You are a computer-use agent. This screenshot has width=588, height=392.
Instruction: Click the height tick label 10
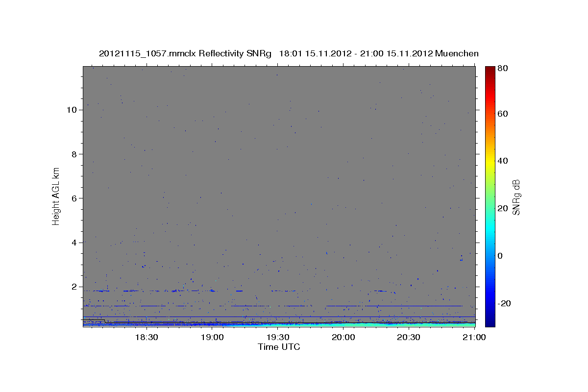click(72, 110)
